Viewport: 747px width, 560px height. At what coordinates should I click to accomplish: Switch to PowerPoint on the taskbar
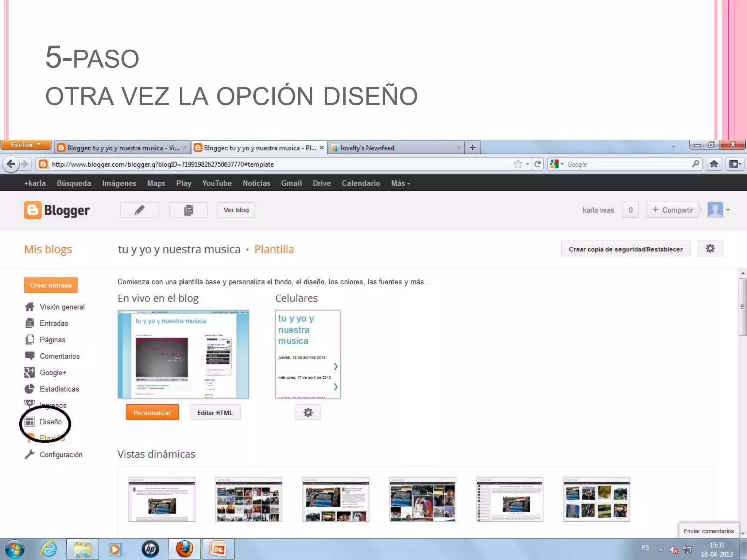coord(218,549)
